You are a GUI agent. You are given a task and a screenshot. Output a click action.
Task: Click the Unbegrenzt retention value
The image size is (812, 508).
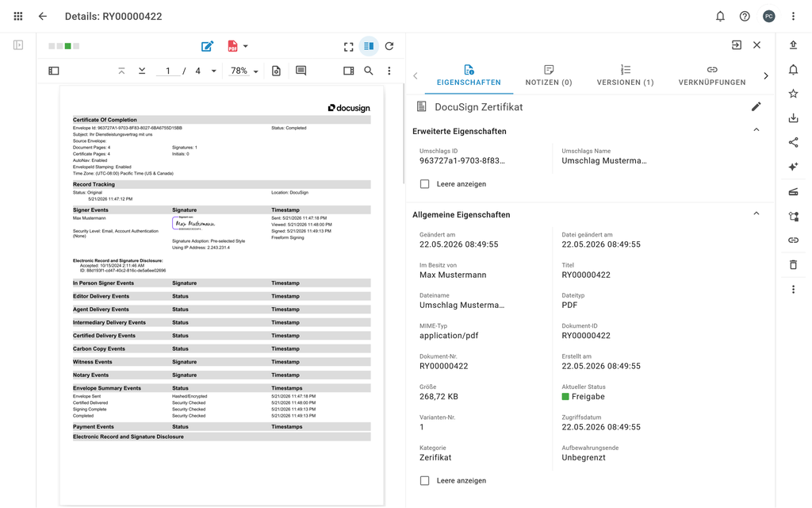tap(584, 458)
